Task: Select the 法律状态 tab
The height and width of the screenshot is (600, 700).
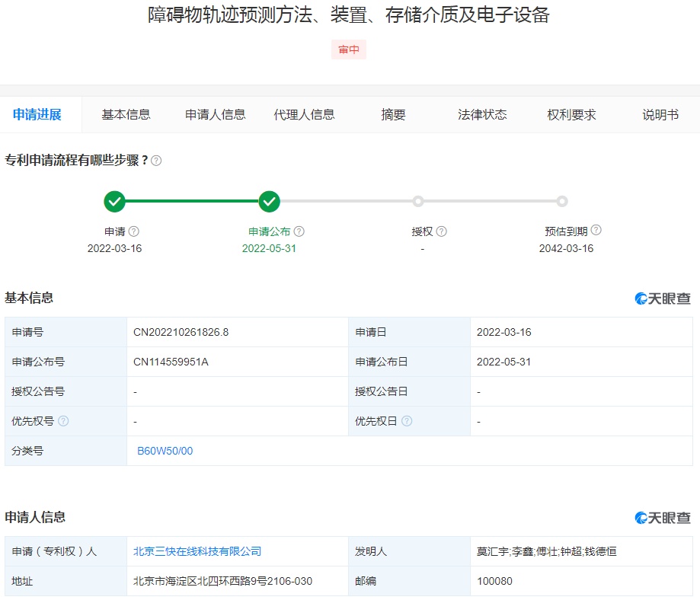Action: tap(482, 115)
